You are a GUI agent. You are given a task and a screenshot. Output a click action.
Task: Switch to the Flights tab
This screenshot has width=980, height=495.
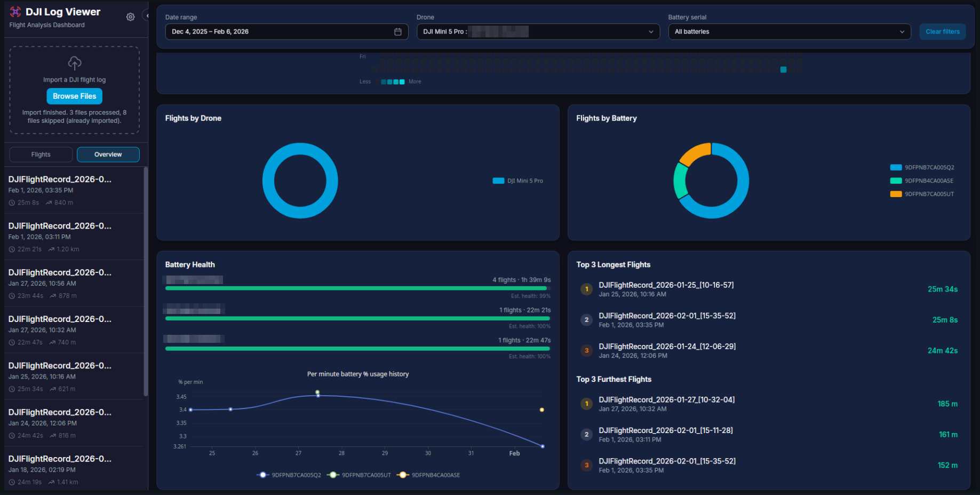41,154
